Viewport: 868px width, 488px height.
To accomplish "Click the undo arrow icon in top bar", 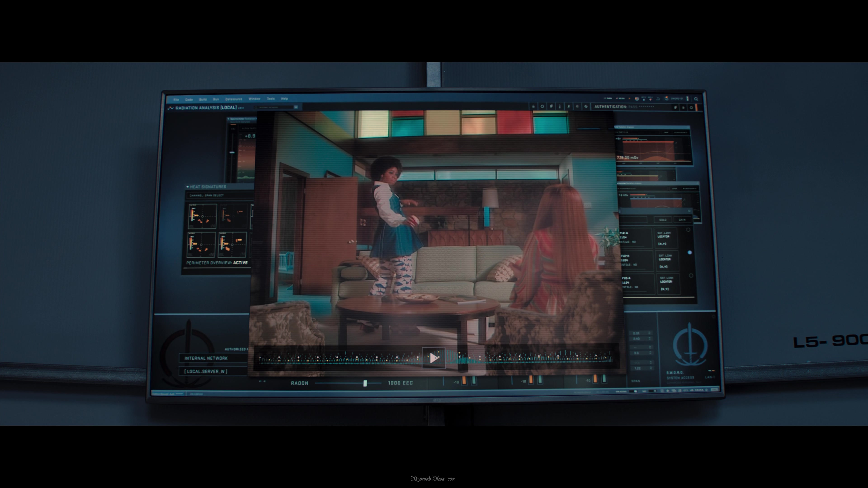I will (x=658, y=99).
